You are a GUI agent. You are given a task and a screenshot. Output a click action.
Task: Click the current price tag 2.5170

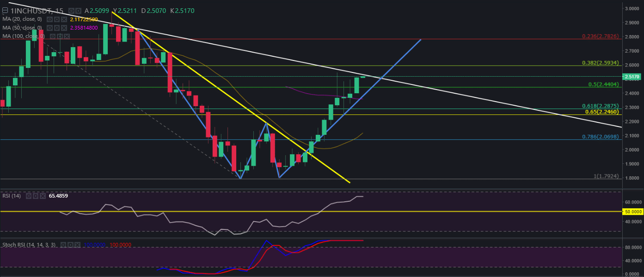click(x=632, y=77)
